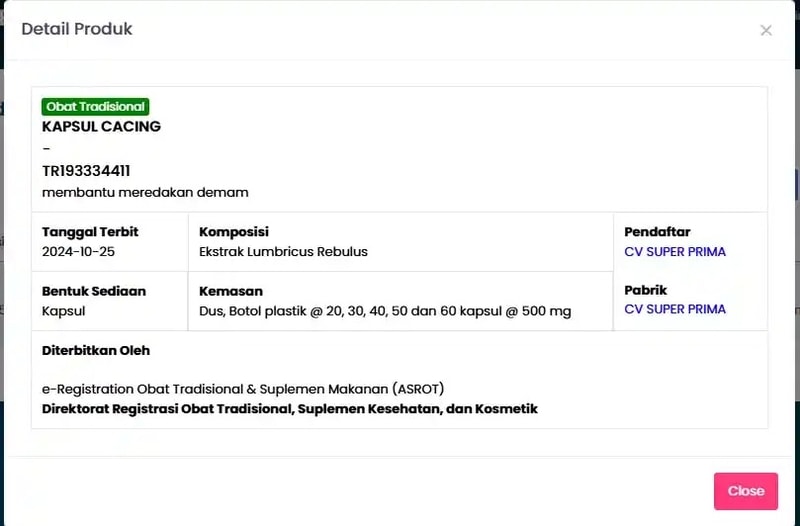Viewport: 800px width, 526px height.
Task: Click the Komposisi heading
Action: point(234,232)
